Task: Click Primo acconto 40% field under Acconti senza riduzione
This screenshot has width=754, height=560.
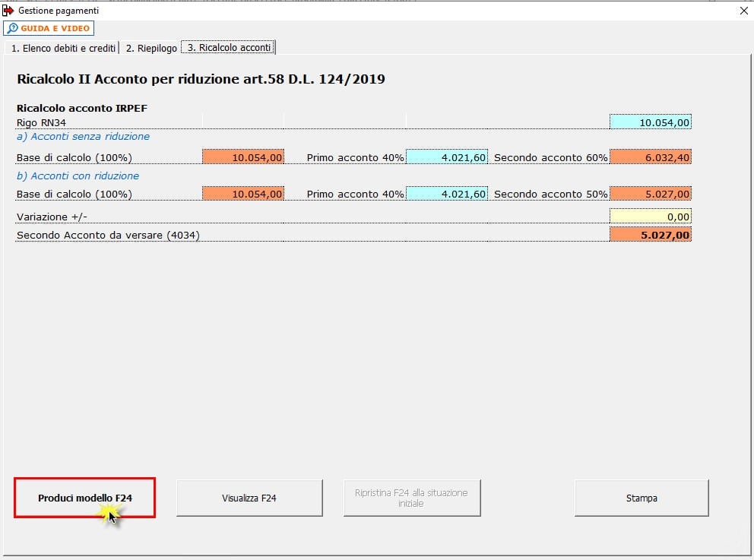Action: click(x=447, y=157)
